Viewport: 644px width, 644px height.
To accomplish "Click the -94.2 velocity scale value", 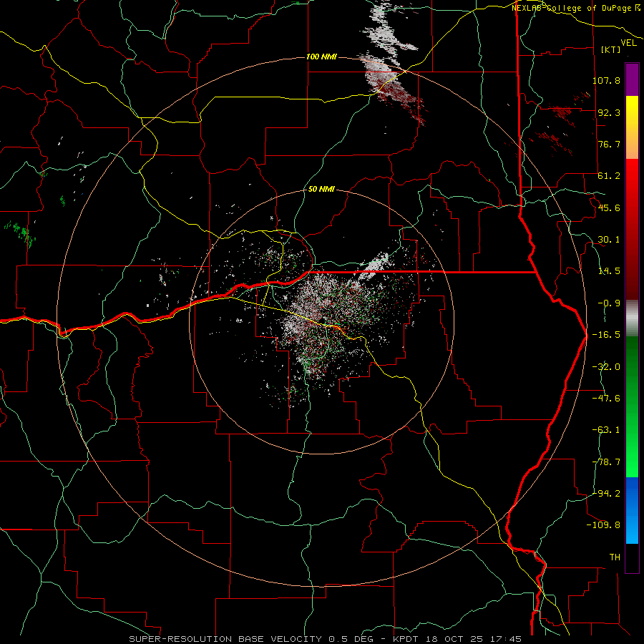I will coord(606,494).
